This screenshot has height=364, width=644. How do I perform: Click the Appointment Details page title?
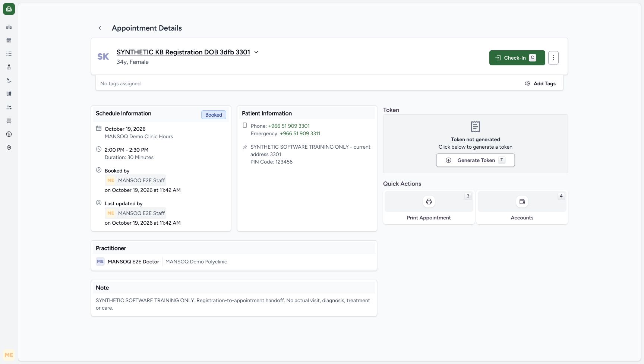(x=147, y=28)
